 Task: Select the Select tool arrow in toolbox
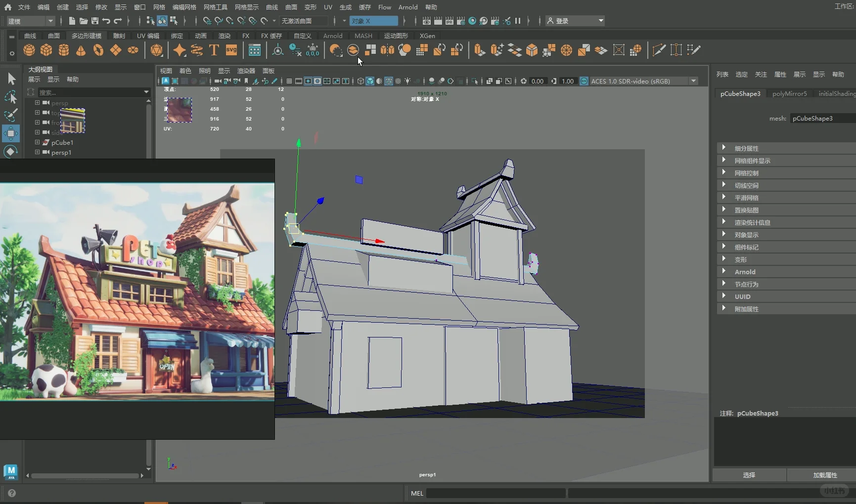point(11,79)
